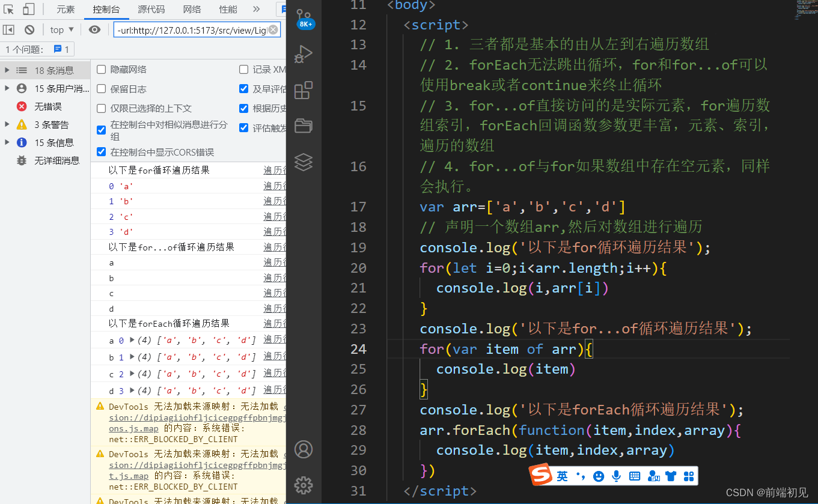Open the IME user account icon
818x504 pixels.
[653, 476]
